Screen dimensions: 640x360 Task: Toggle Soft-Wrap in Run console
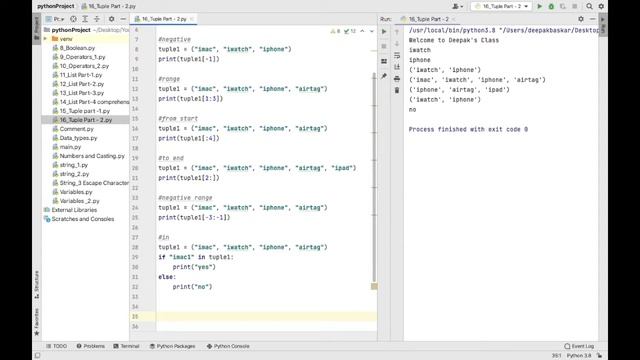point(397,55)
